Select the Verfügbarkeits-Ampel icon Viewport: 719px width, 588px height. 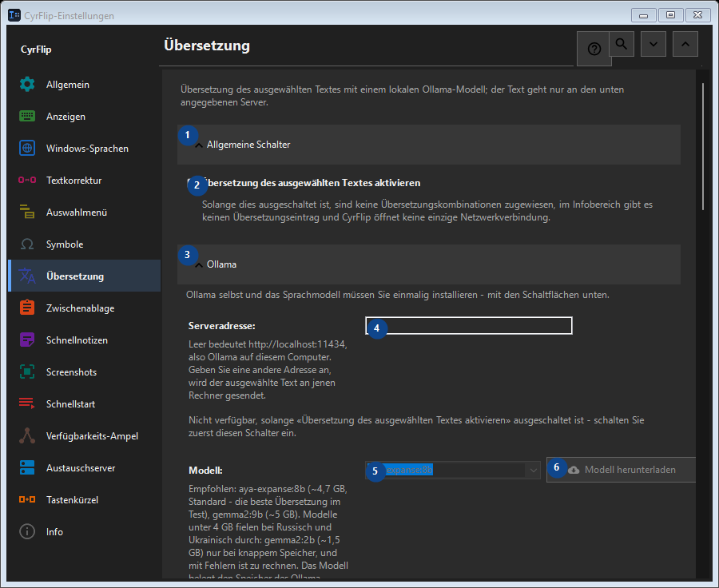tap(27, 435)
